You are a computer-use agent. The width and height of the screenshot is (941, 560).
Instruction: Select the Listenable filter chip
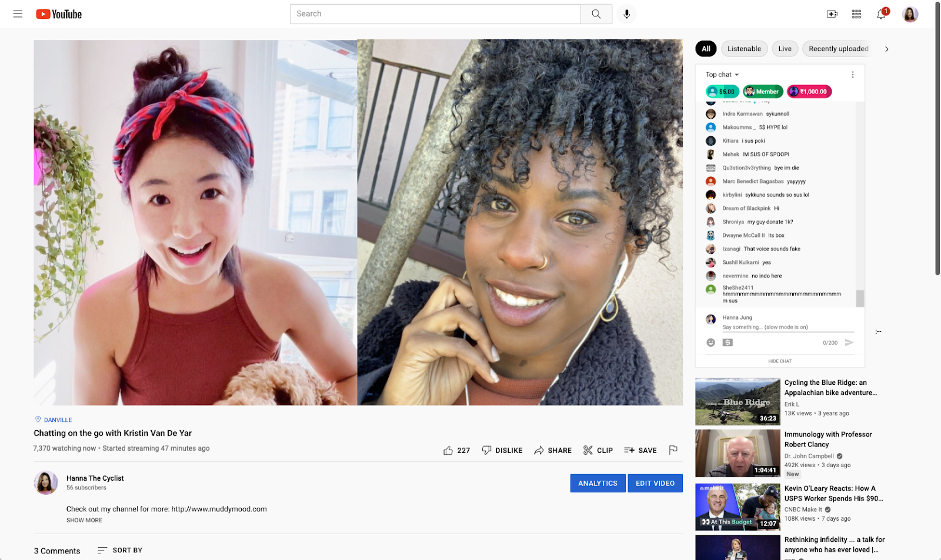744,49
